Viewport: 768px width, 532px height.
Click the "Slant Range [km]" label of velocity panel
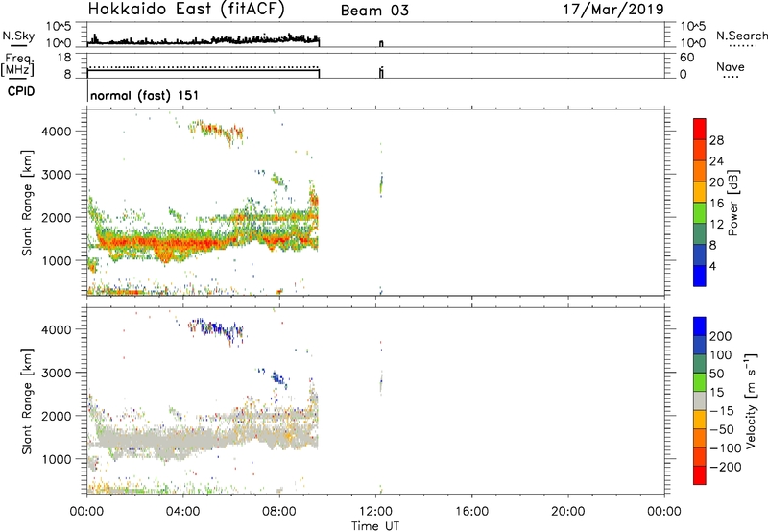pos(27,401)
